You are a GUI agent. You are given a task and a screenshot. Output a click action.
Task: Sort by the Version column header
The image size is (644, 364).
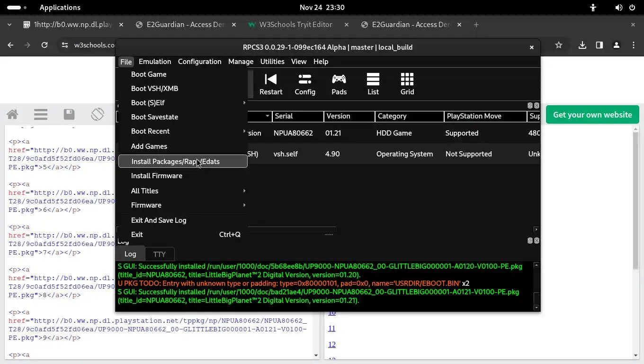(x=349, y=116)
